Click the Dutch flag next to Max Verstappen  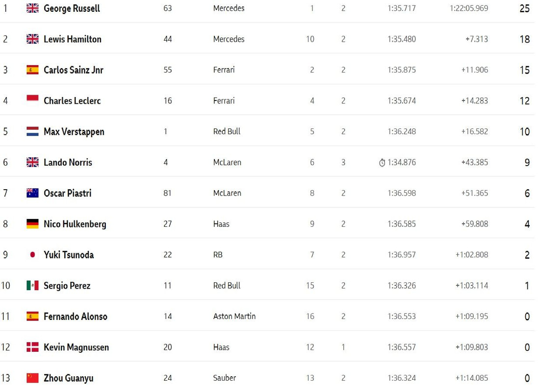point(32,131)
